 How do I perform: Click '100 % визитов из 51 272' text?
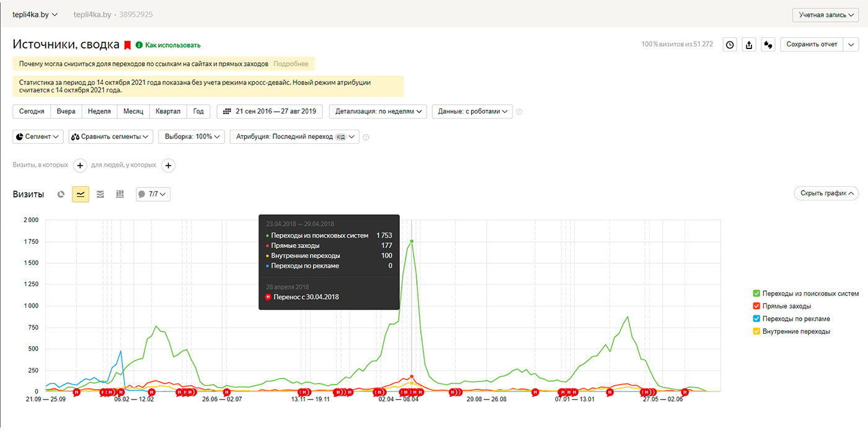click(x=677, y=45)
